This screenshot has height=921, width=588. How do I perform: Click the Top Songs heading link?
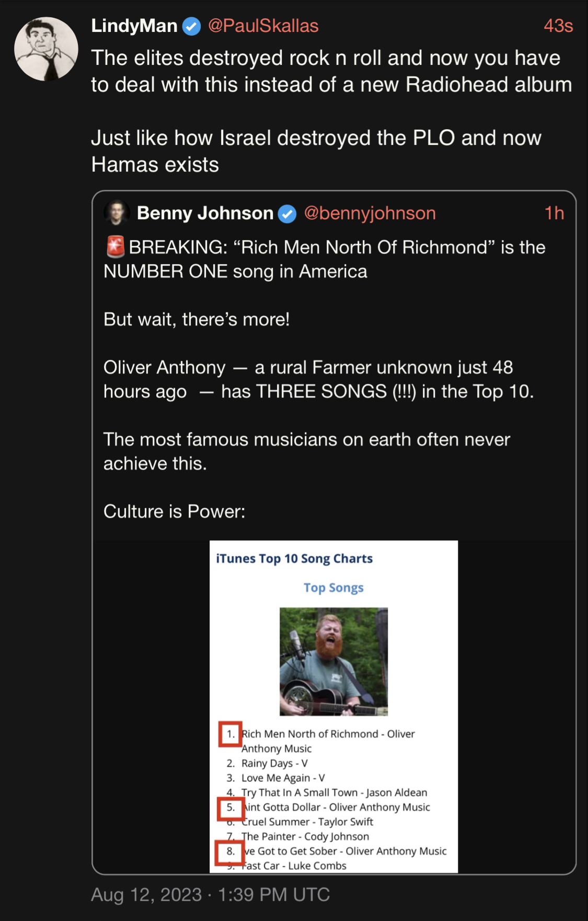point(333,588)
